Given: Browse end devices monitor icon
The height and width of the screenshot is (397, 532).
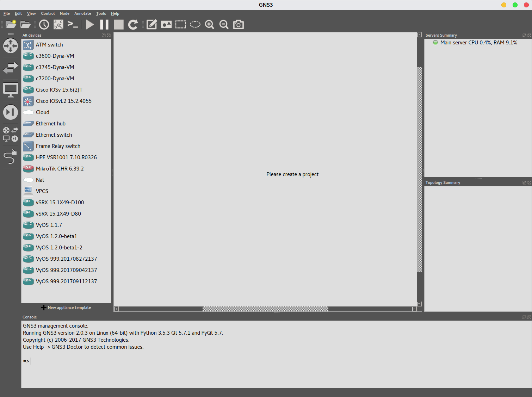Looking at the screenshot, I should [11, 90].
